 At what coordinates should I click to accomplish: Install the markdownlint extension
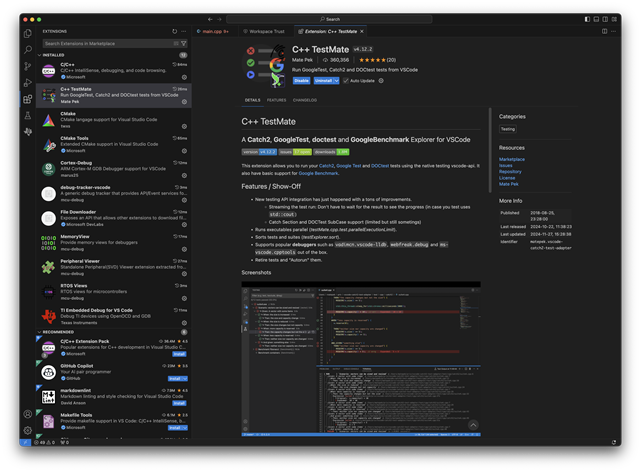click(x=179, y=403)
